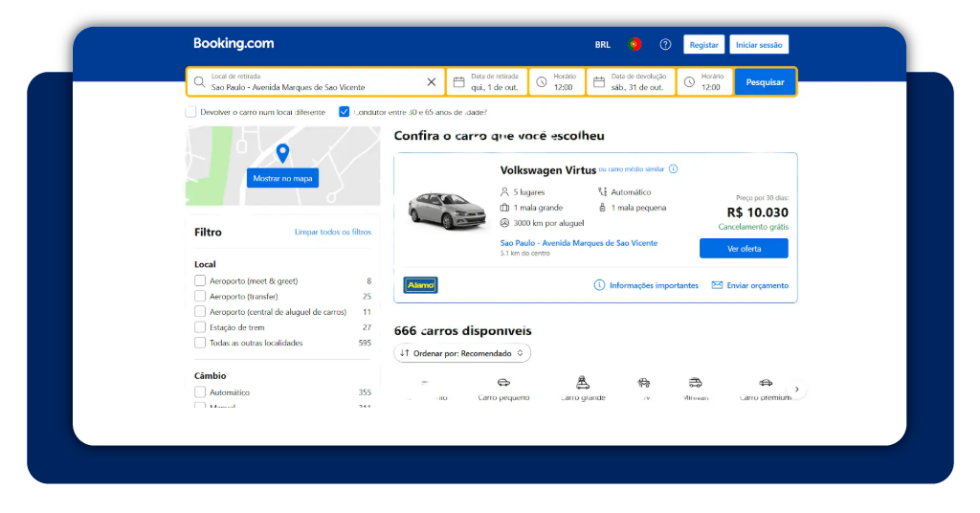Check Aeroporto (transfer) filter
The width and height of the screenshot is (980, 513).
coord(200,296)
